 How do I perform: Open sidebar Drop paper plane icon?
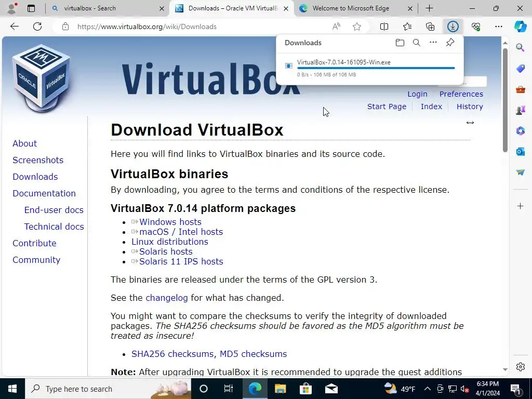pos(521,172)
